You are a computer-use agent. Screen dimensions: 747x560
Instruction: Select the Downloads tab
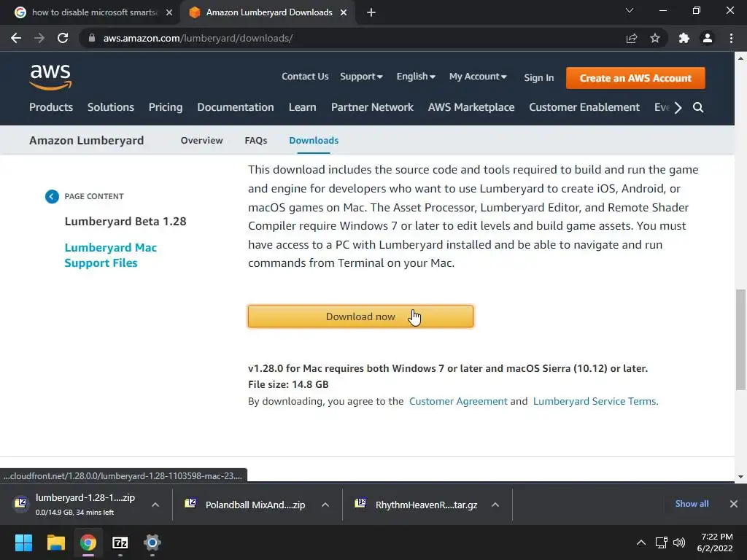314,141
